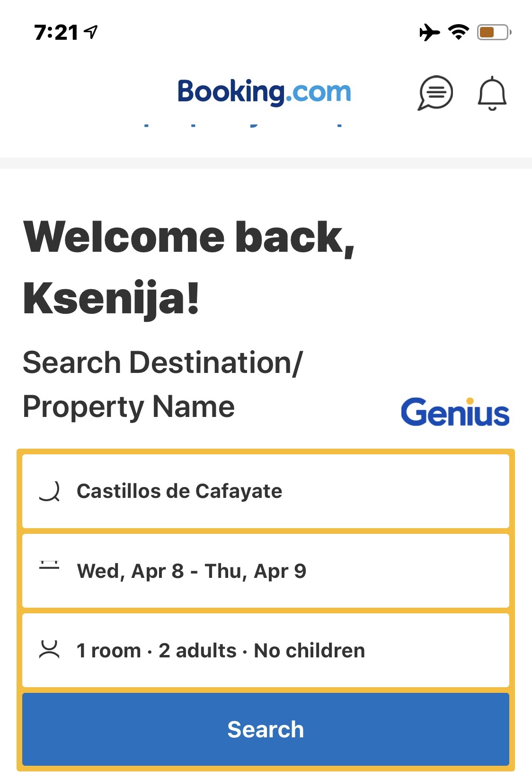Screen dimensions: 532x779
Task: Tap the Booking.com logo
Action: [x=264, y=91]
